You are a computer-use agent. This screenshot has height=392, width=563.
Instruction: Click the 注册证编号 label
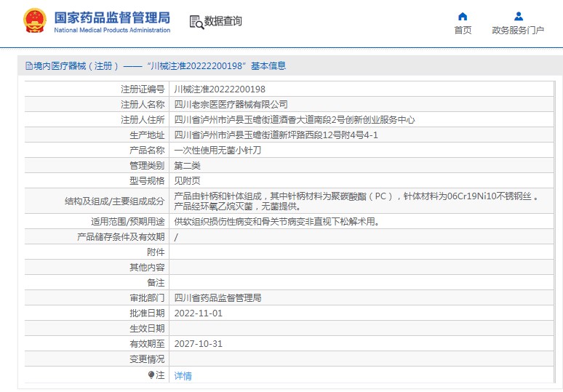coord(143,89)
